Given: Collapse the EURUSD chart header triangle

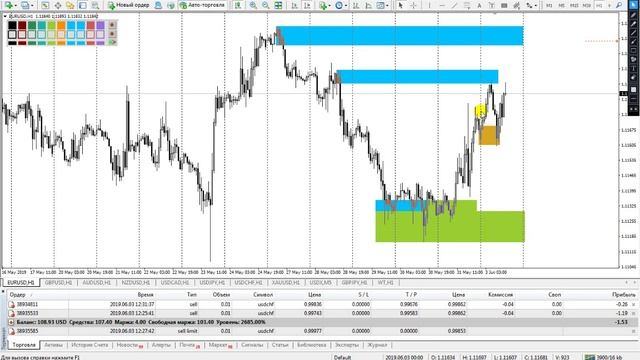Looking at the screenshot, I should coord(5,16).
